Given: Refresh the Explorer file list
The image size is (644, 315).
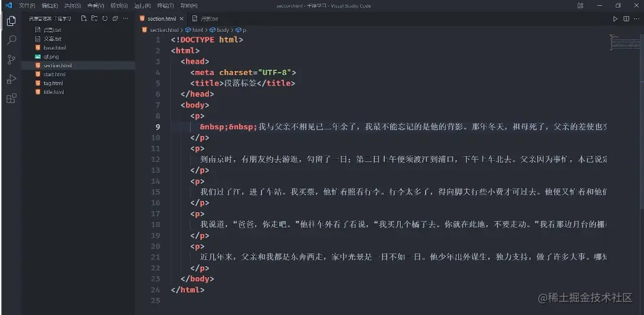Looking at the screenshot, I should coord(104,18).
